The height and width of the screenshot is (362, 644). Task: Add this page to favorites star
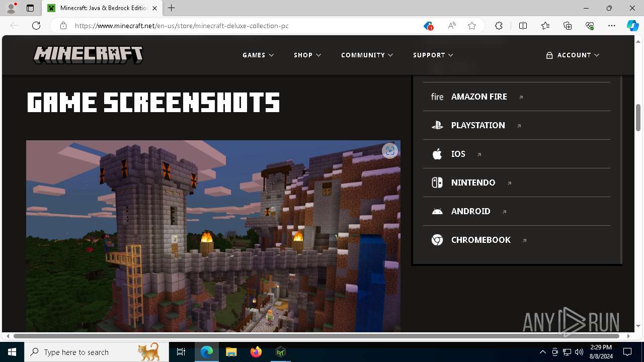[472, 26]
